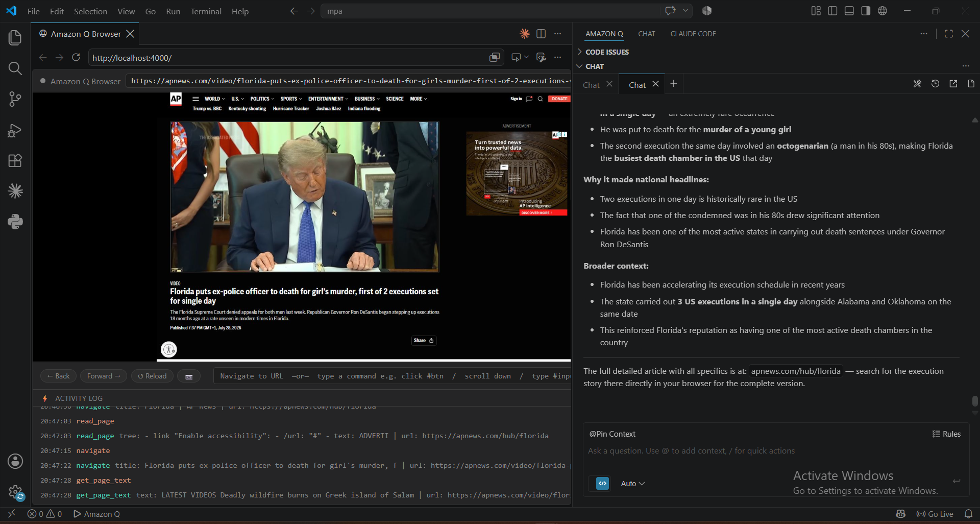
Task: Click the Navigate to URL command field
Action: coord(392,376)
